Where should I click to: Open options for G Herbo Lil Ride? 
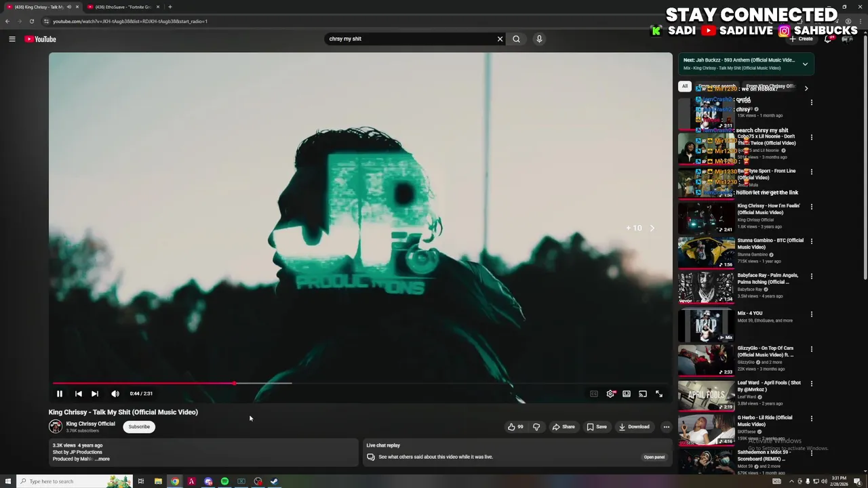point(812,419)
